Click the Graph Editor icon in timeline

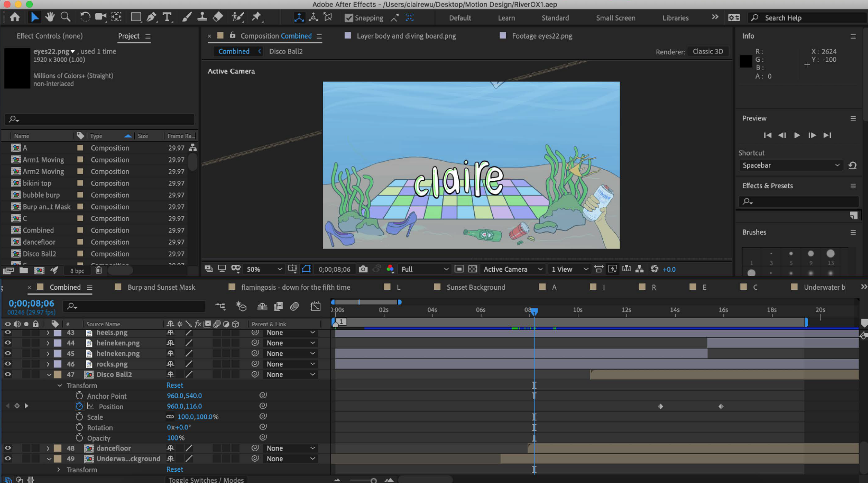tap(315, 306)
